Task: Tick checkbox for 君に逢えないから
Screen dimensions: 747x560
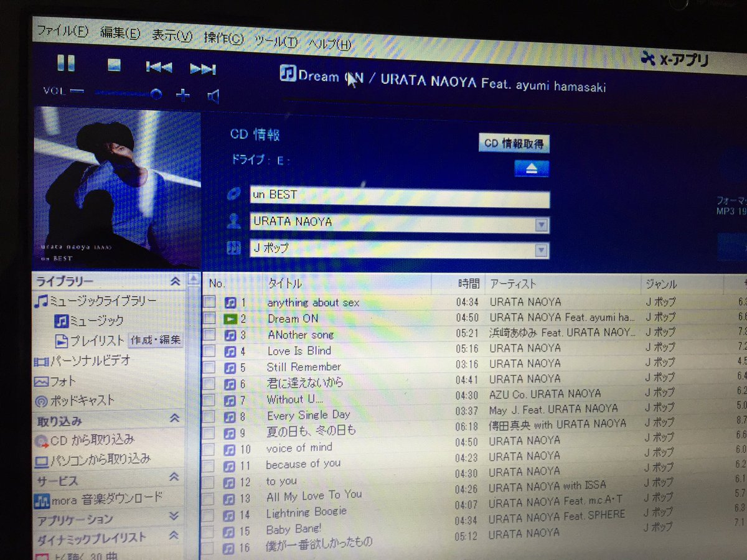Action: coord(210,384)
